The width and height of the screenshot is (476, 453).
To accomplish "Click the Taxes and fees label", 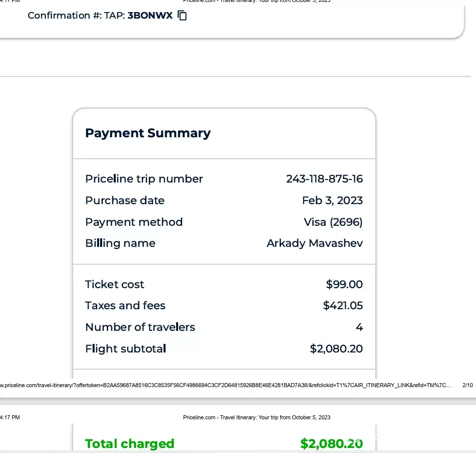I will coord(125,306).
